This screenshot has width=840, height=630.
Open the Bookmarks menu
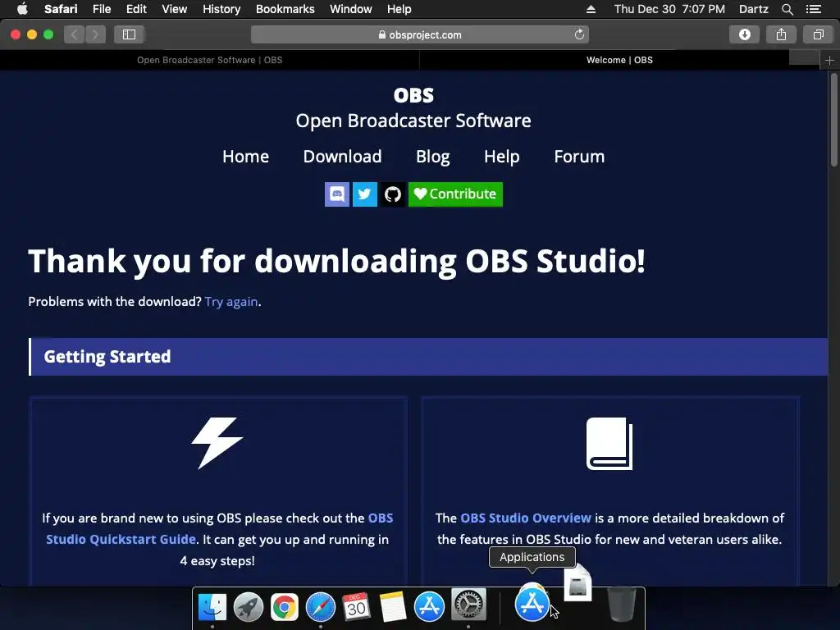pos(285,9)
